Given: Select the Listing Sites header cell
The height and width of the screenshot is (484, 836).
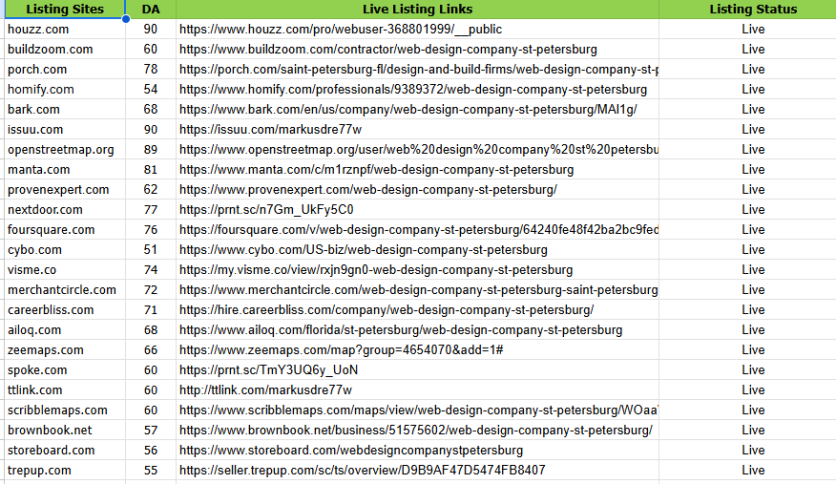Looking at the screenshot, I should (65, 9).
